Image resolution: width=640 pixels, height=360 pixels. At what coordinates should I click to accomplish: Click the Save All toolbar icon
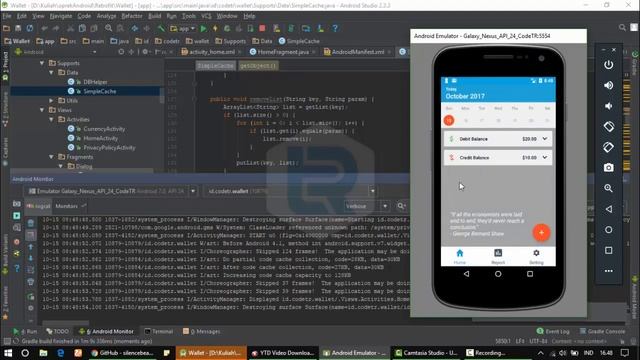(x=18, y=29)
